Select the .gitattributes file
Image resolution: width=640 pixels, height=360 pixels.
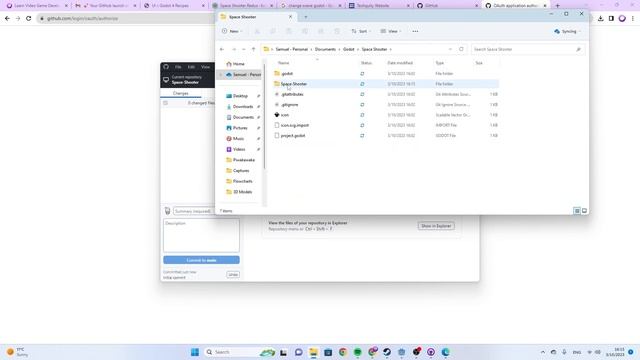tap(386, 94)
